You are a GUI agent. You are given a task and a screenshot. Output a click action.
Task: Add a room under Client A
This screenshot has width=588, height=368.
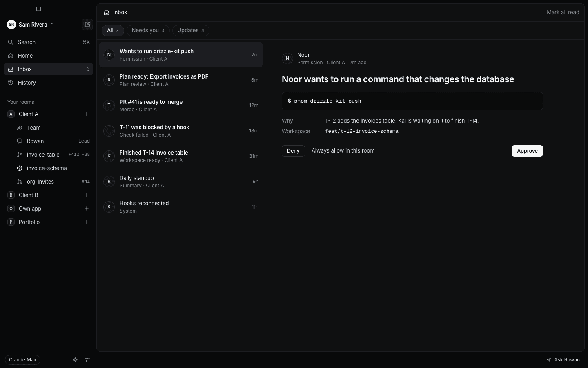87,114
